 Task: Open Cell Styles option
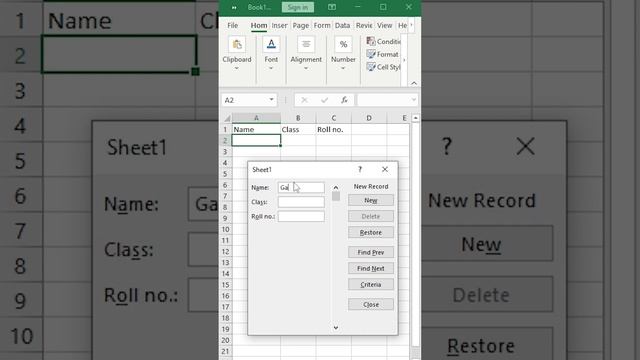[x=383, y=67]
